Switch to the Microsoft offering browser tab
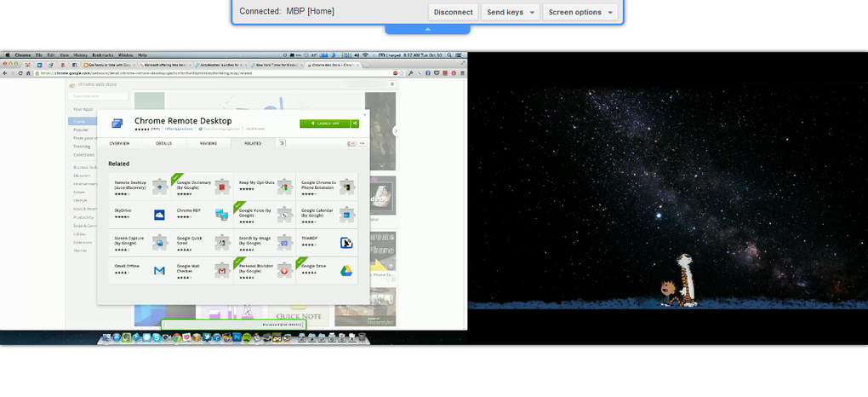The image size is (868, 397). [x=165, y=65]
